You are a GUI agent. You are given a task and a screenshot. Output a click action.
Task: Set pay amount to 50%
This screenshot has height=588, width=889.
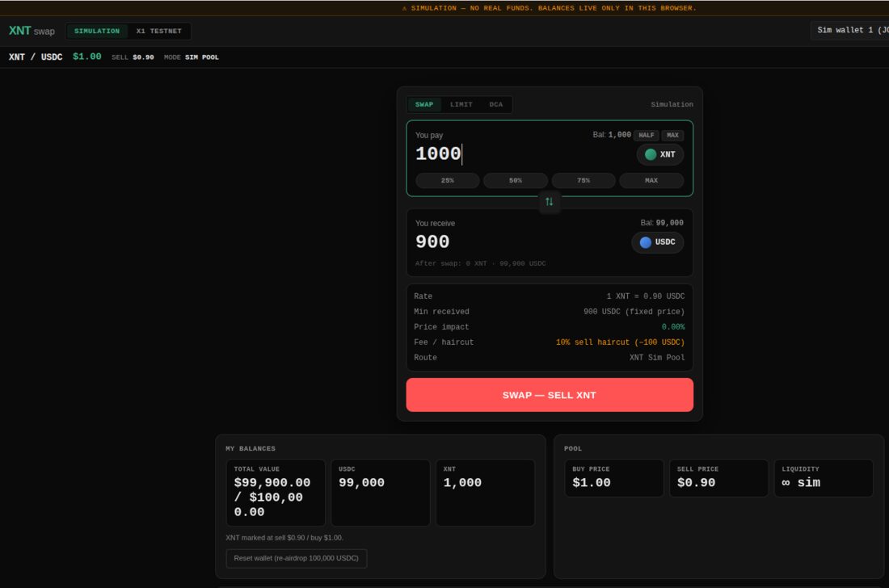coord(516,180)
